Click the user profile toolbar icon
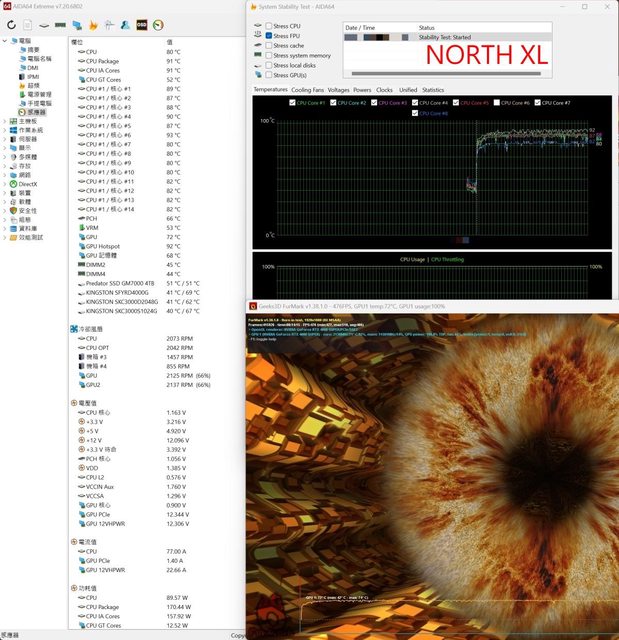619x640 pixels. point(125,24)
